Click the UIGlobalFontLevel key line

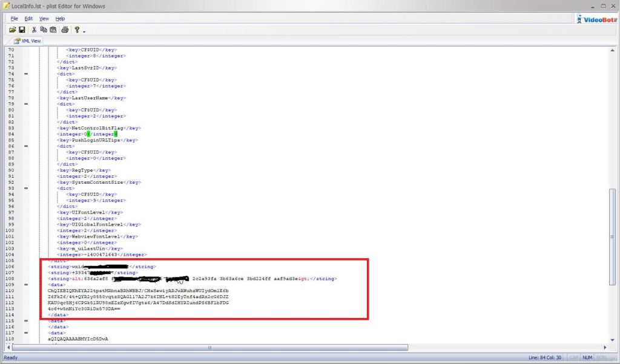coord(99,224)
